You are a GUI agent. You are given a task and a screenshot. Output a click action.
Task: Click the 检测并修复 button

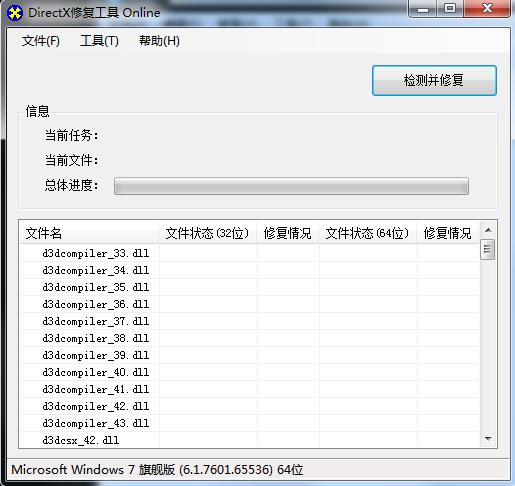point(434,80)
